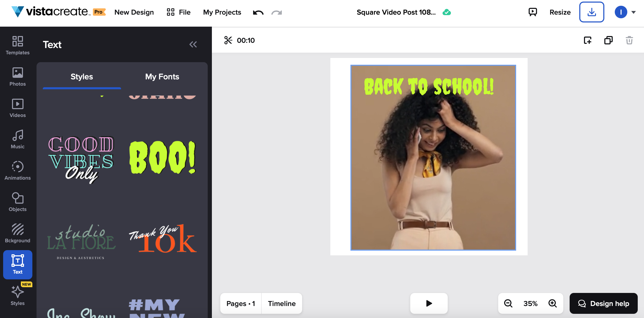This screenshot has width=644, height=318.
Task: Click Resize in top bar
Action: [560, 12]
